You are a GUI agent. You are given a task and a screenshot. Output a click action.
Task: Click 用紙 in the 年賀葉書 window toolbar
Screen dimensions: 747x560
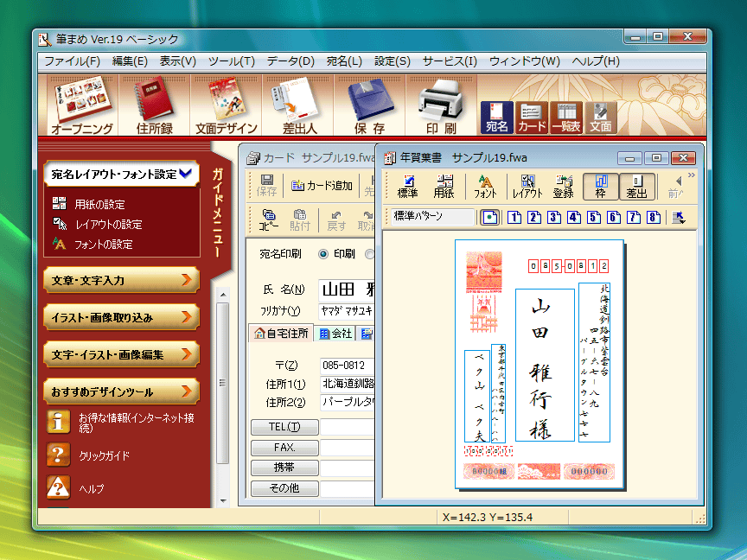point(444,186)
